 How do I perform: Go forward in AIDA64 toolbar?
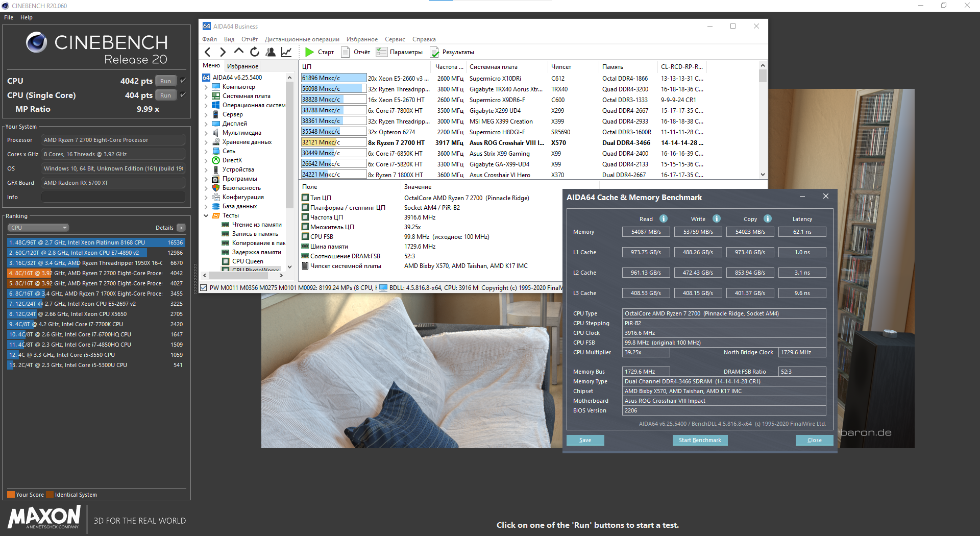223,52
